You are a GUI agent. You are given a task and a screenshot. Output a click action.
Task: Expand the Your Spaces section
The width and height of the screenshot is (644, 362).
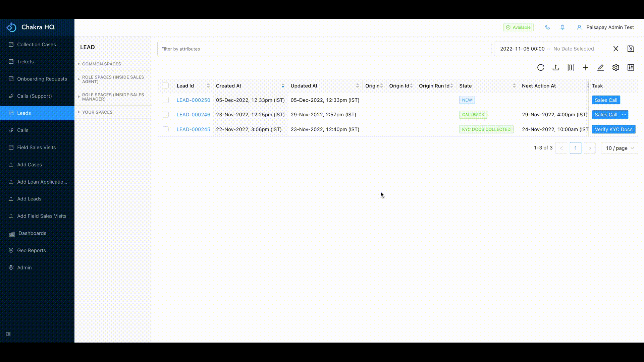(x=97, y=112)
